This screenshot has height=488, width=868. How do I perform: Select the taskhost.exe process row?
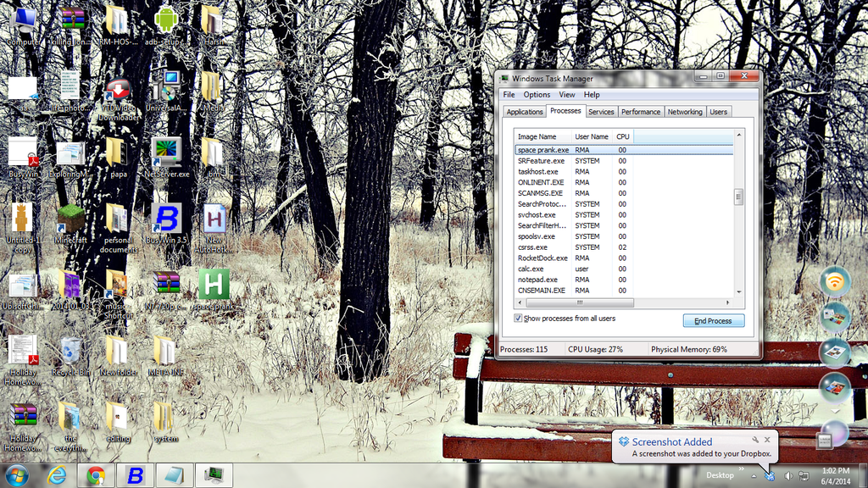pyautogui.click(x=624, y=171)
